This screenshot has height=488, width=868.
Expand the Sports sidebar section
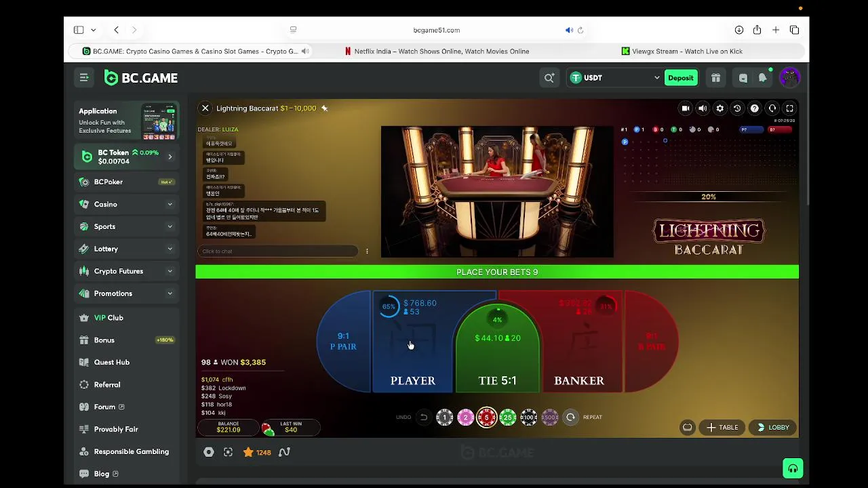point(127,226)
